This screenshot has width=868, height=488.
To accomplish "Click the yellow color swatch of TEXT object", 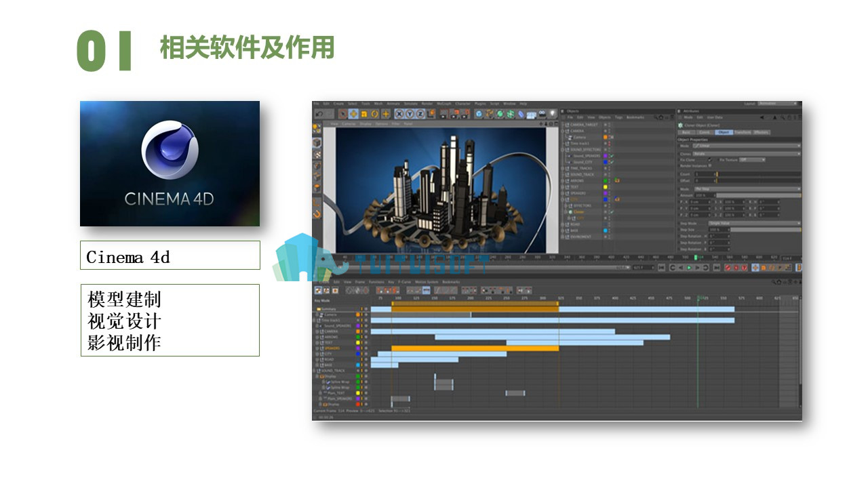I will point(606,187).
